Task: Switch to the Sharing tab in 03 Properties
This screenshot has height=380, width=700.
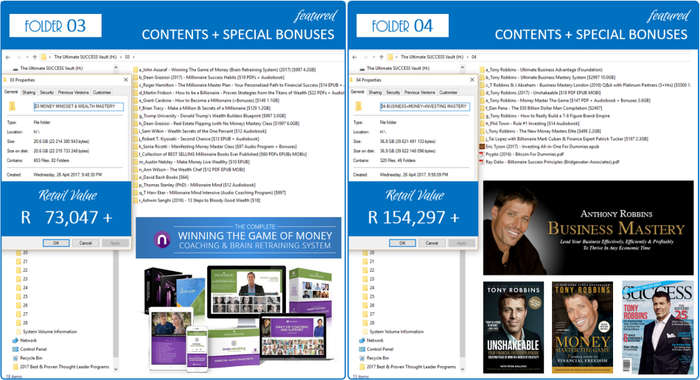Action: point(29,92)
